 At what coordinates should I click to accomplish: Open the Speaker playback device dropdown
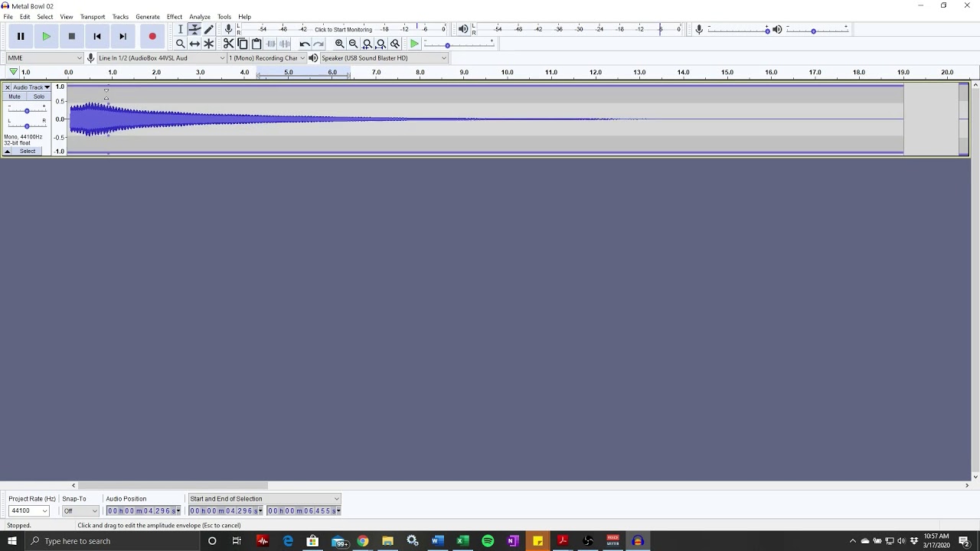tap(384, 58)
